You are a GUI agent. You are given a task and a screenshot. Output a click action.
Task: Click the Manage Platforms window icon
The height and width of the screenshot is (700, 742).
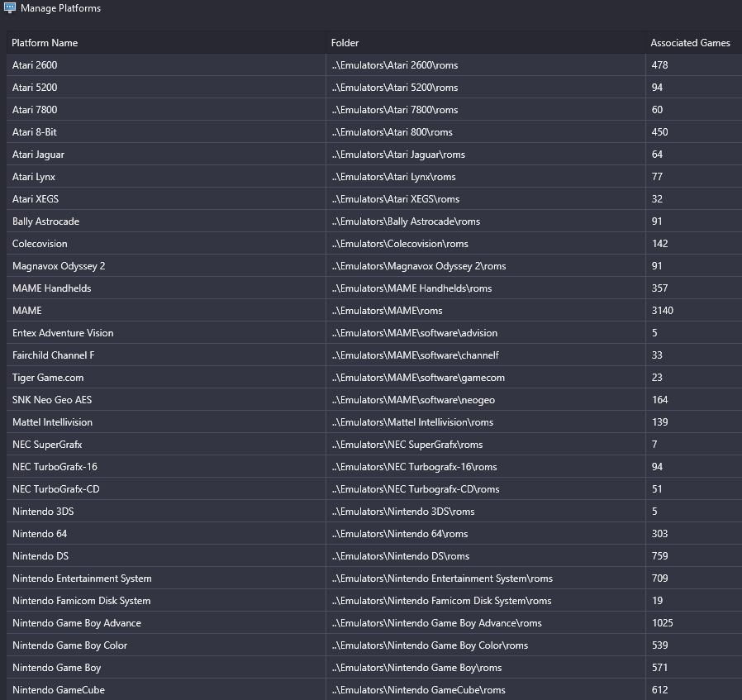coord(9,7)
